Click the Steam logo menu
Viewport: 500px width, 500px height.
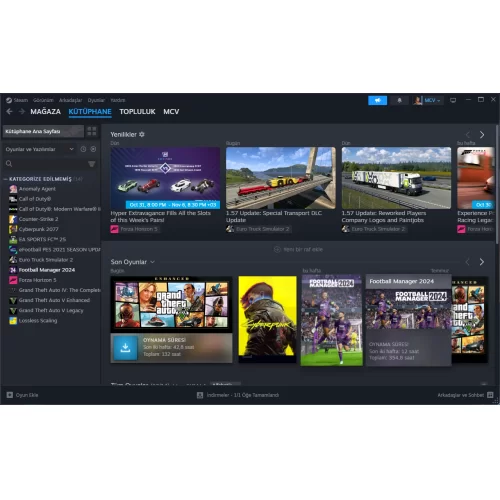click(9, 100)
